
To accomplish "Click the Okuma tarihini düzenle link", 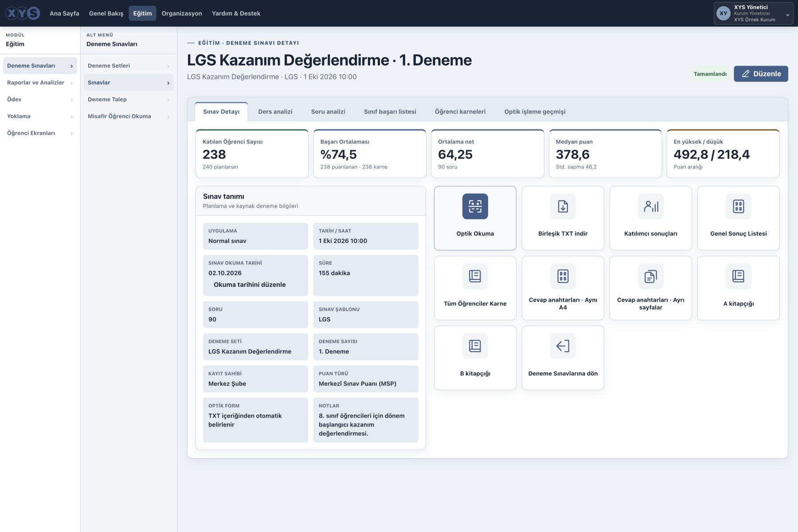I will 250,285.
